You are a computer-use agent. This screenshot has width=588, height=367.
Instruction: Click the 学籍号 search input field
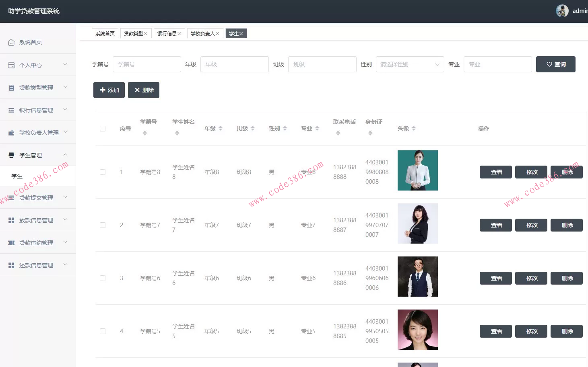(x=146, y=64)
